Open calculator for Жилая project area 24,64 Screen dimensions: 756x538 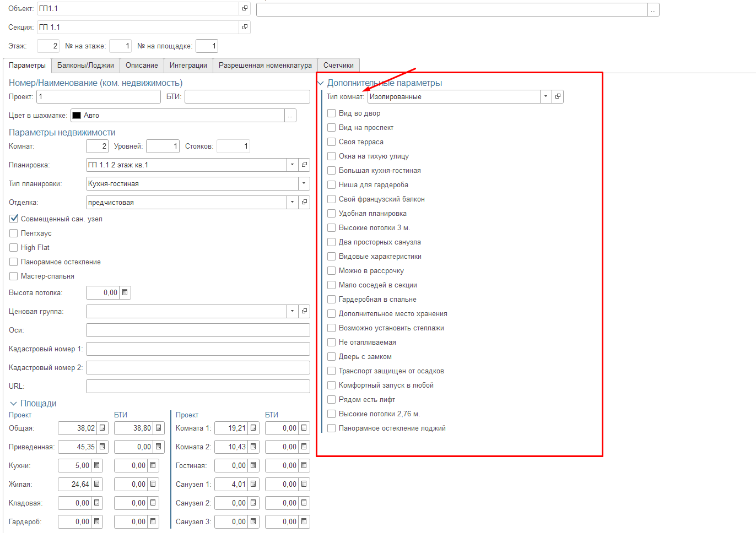coord(97,484)
